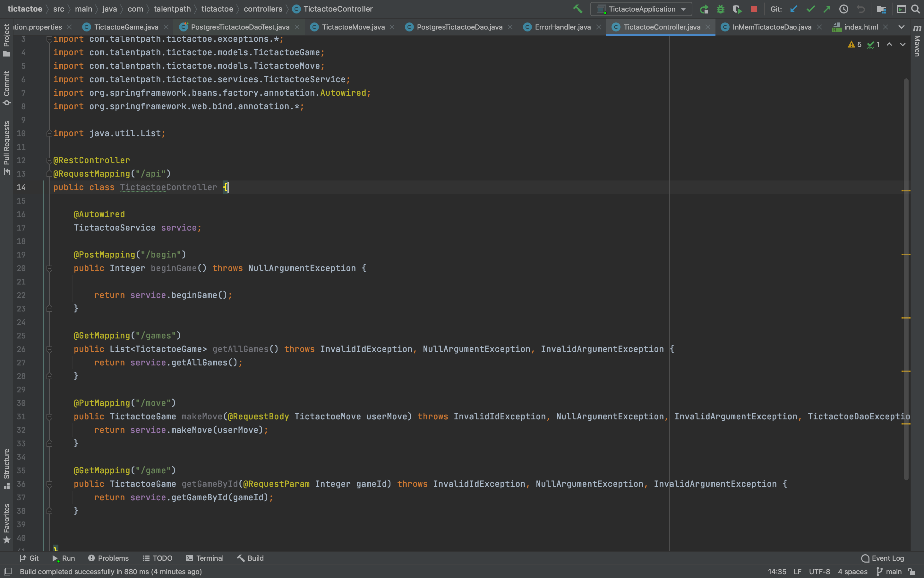The height and width of the screenshot is (578, 924).
Task: Open the Favorites tool window
Action: [x=6, y=523]
